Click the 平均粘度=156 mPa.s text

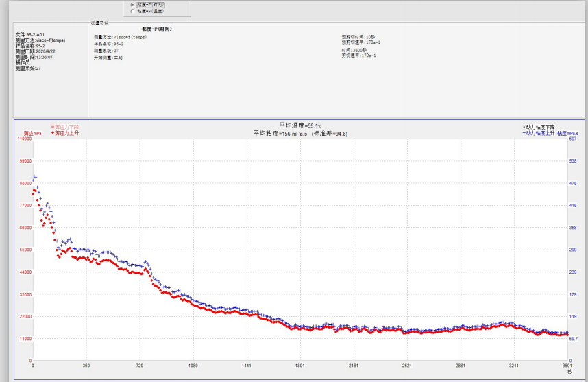[280, 134]
